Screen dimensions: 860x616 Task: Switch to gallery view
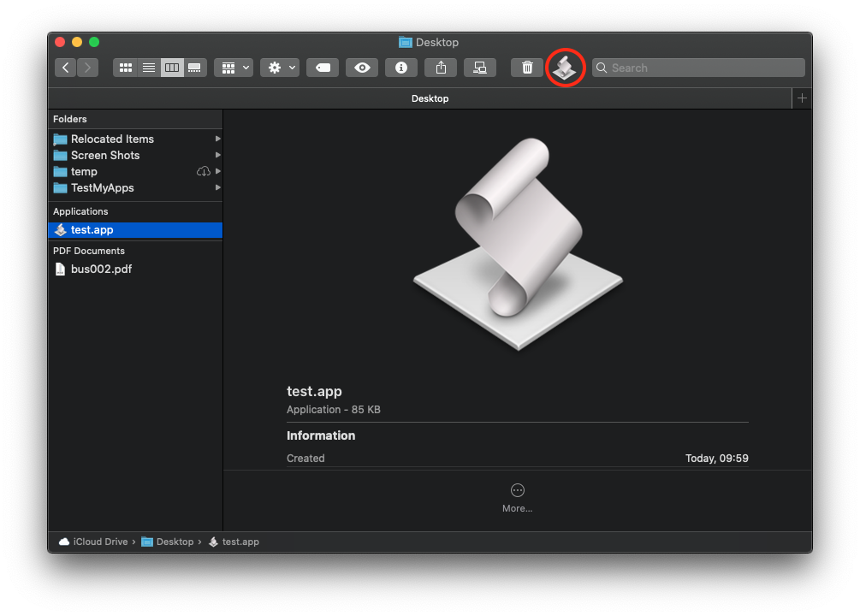pyautogui.click(x=195, y=68)
